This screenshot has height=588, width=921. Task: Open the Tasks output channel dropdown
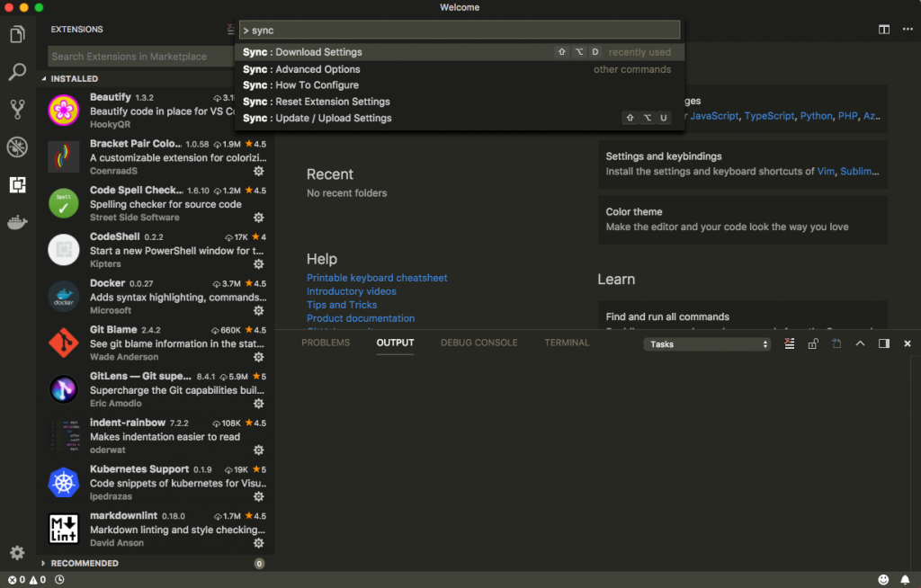click(x=709, y=344)
